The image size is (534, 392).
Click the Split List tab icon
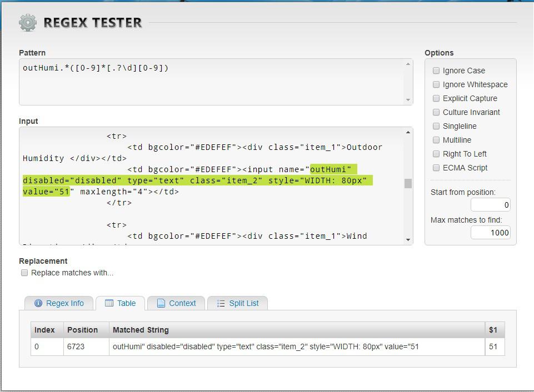pos(221,303)
